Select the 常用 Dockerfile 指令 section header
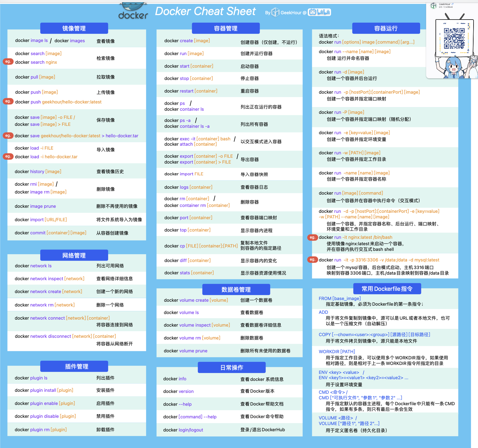The image size is (478, 448). 387,289
